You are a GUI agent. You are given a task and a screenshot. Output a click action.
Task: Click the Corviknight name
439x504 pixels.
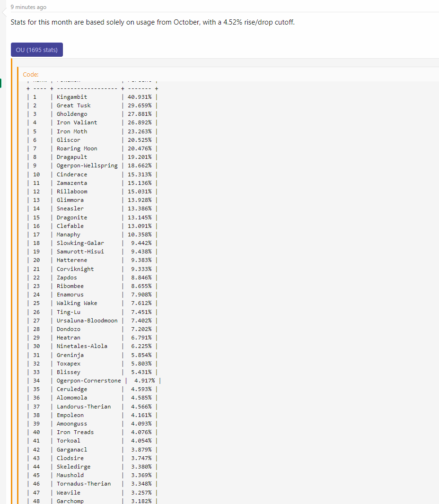(75, 269)
